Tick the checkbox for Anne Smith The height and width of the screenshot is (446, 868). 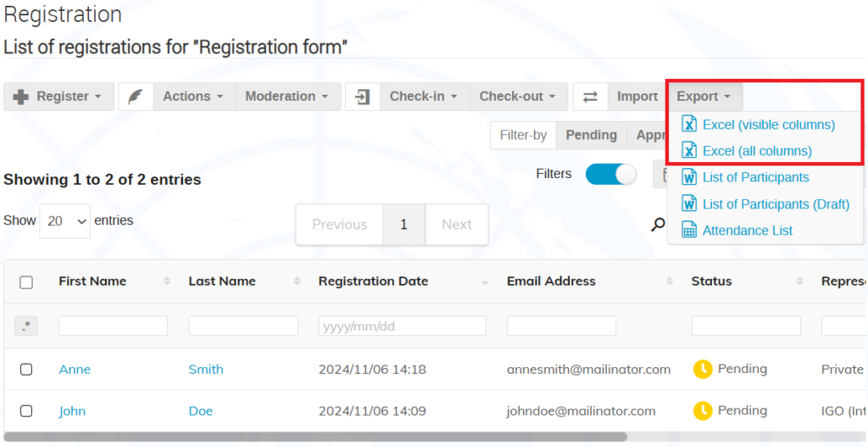[26, 370]
